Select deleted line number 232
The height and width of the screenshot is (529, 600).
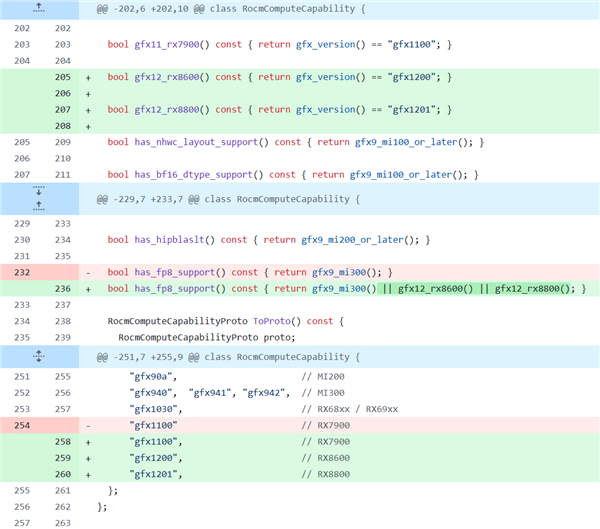(x=22, y=272)
